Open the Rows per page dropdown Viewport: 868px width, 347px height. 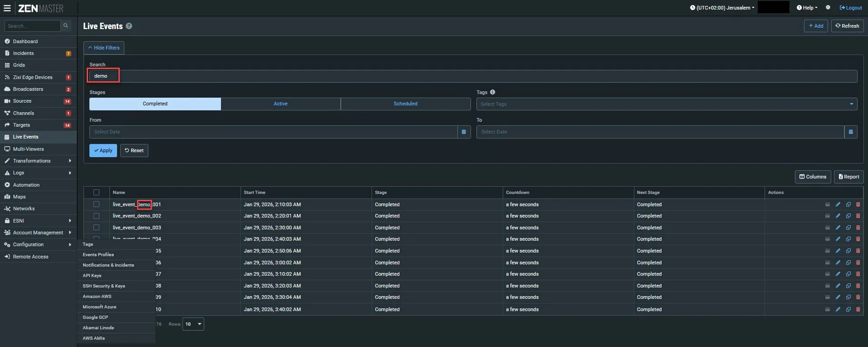193,324
